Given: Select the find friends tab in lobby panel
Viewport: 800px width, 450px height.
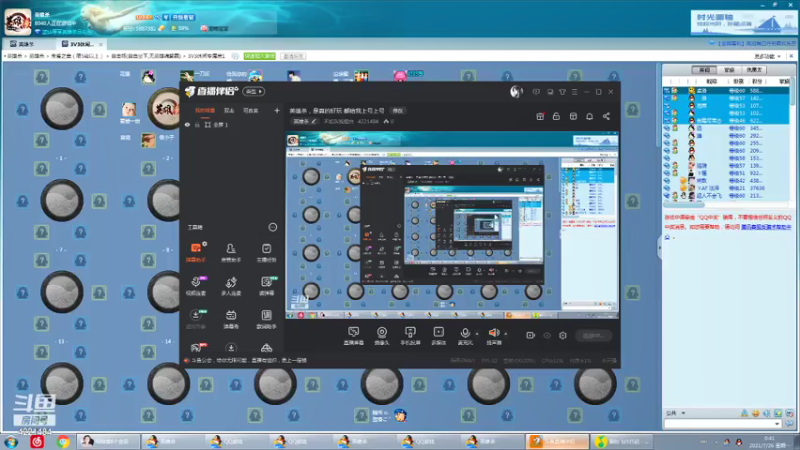Looking at the screenshot, I should point(754,69).
